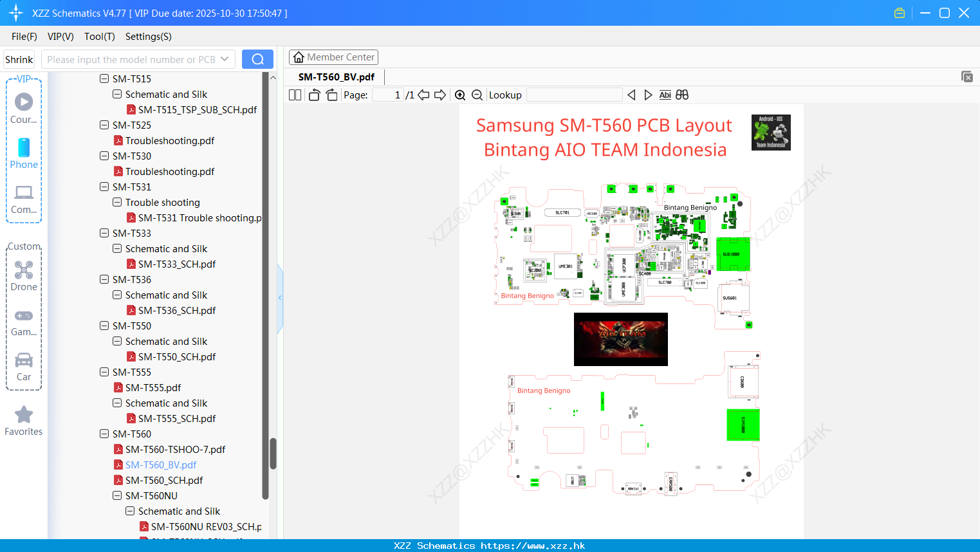The image size is (980, 552).
Task: Click the Android-iOS Team Indonesia logo
Action: [x=771, y=133]
